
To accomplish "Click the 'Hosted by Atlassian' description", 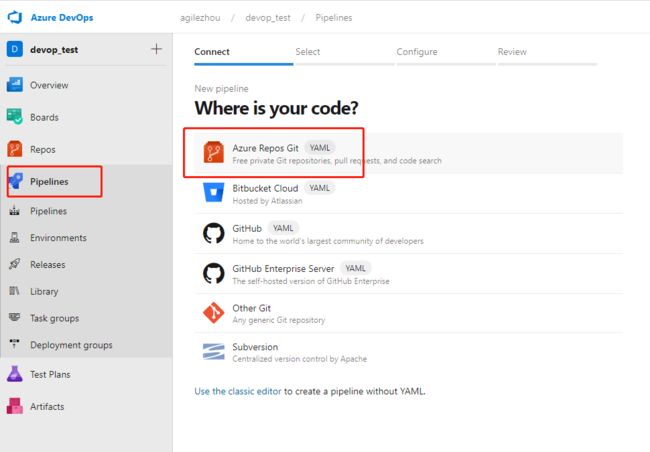I will (x=267, y=201).
